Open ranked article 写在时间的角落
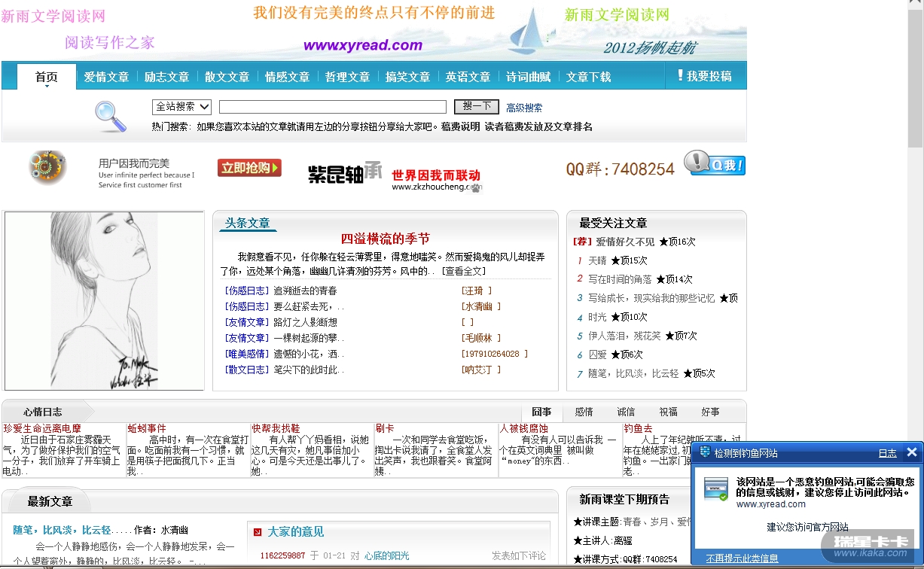924x569 pixels. (x=620, y=279)
